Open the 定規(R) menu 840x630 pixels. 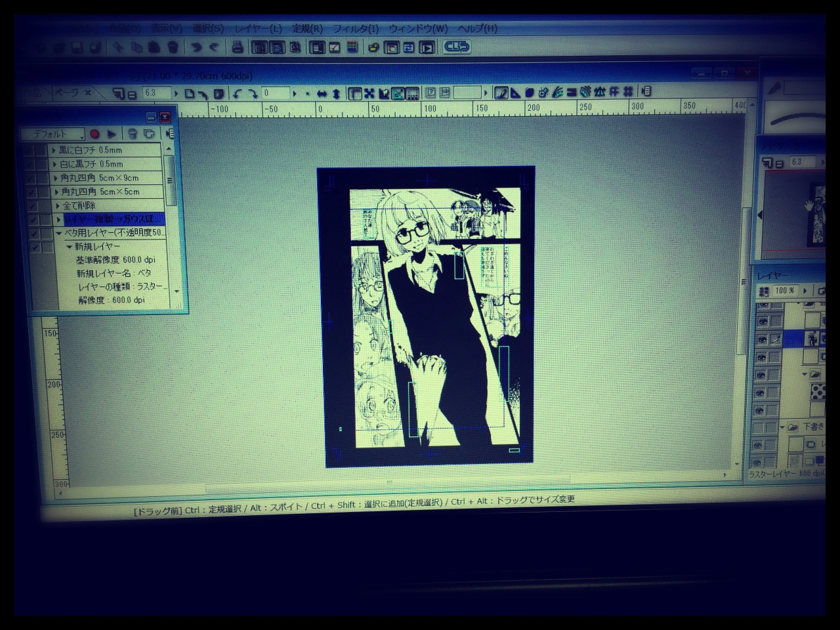pyautogui.click(x=307, y=29)
